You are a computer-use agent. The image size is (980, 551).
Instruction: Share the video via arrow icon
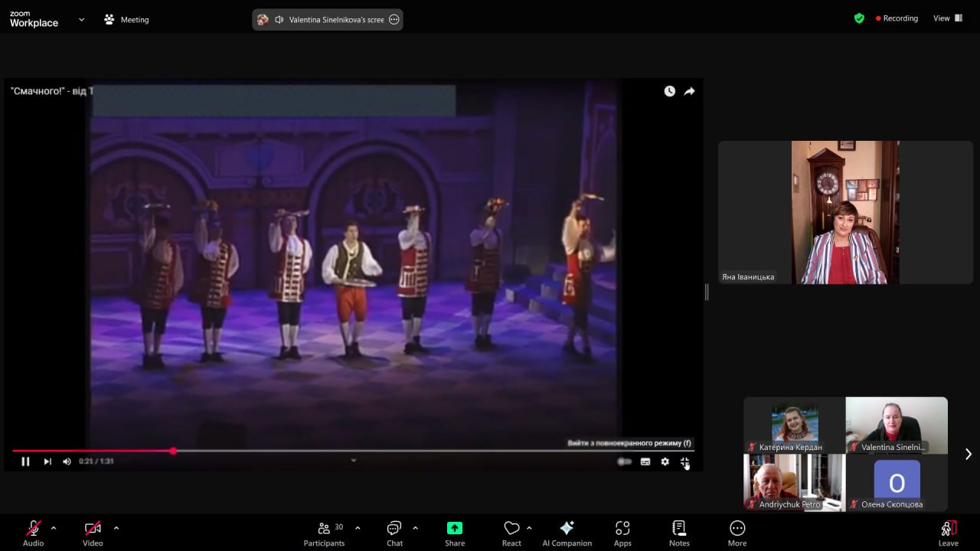[x=689, y=91]
